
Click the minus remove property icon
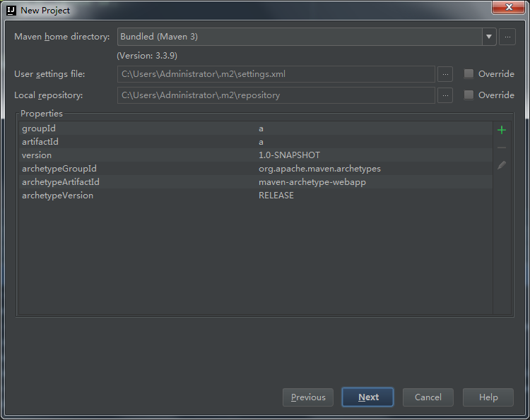502,148
